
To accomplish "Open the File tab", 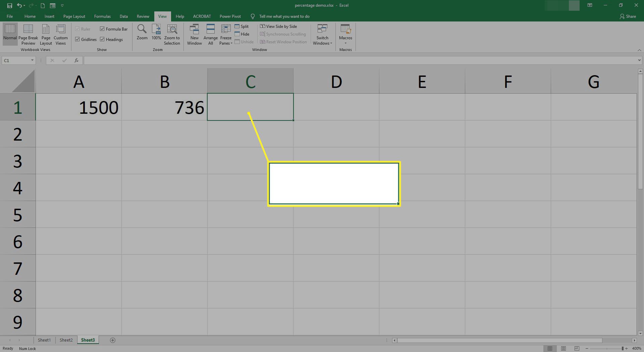I will click(x=10, y=16).
